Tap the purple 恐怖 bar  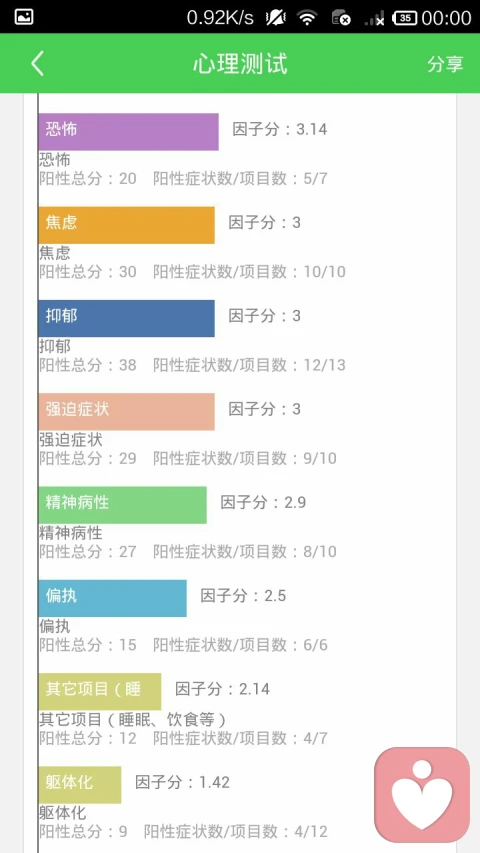click(x=128, y=132)
